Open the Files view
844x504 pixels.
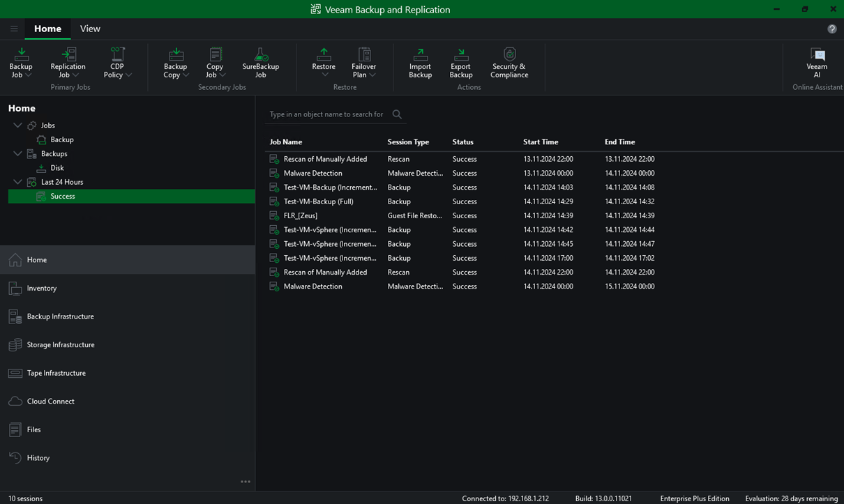click(128, 429)
